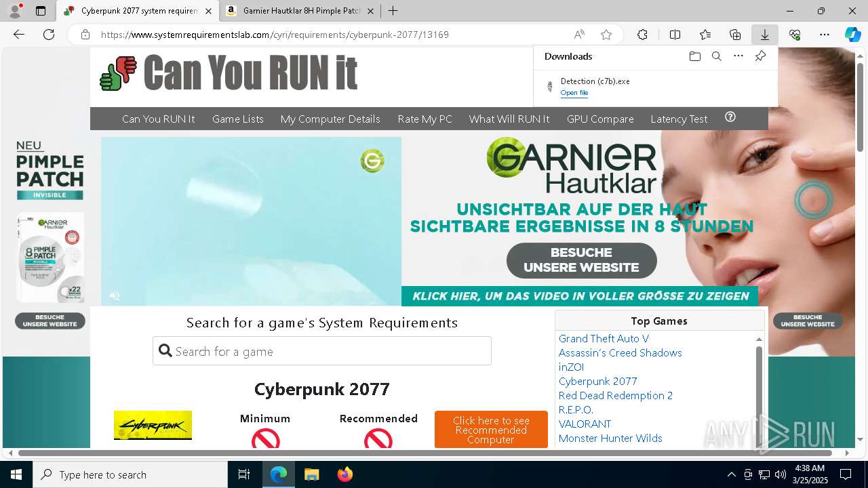Image resolution: width=868 pixels, height=488 pixels.
Task: Click the Can You RUN it logo
Action: [229, 73]
